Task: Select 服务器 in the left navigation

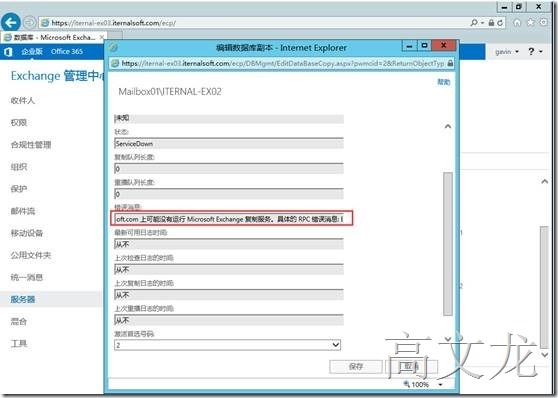Action: (x=23, y=299)
